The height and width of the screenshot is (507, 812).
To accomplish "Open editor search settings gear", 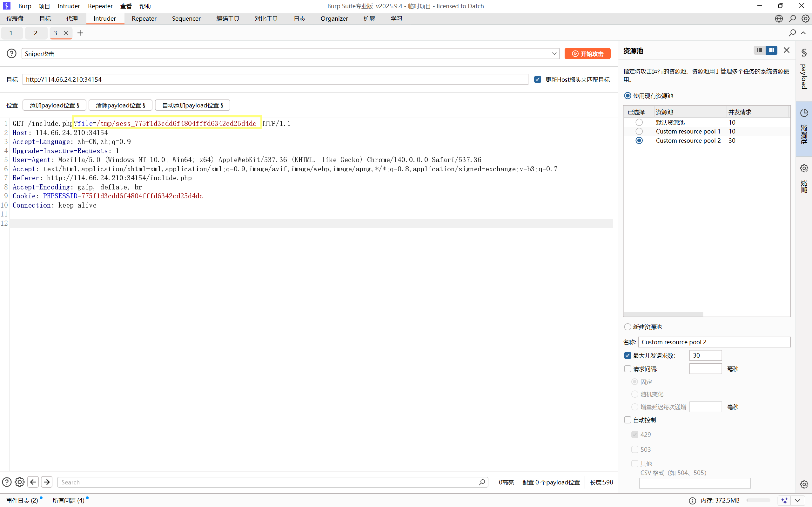I will click(20, 482).
